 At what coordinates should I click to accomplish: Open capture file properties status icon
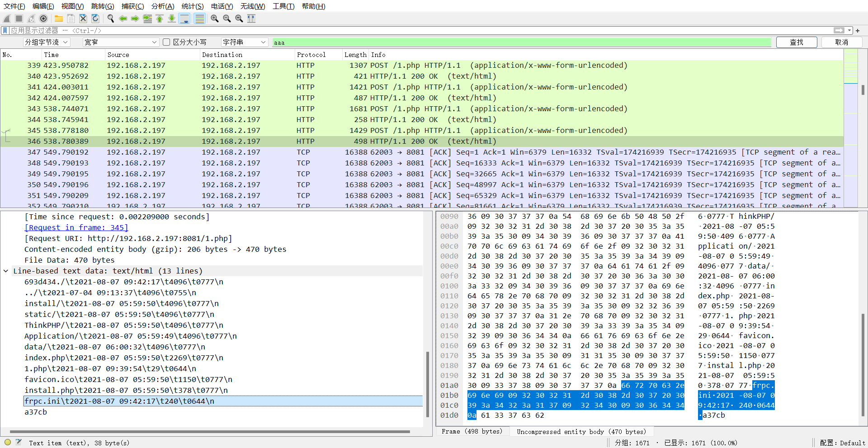click(19, 443)
